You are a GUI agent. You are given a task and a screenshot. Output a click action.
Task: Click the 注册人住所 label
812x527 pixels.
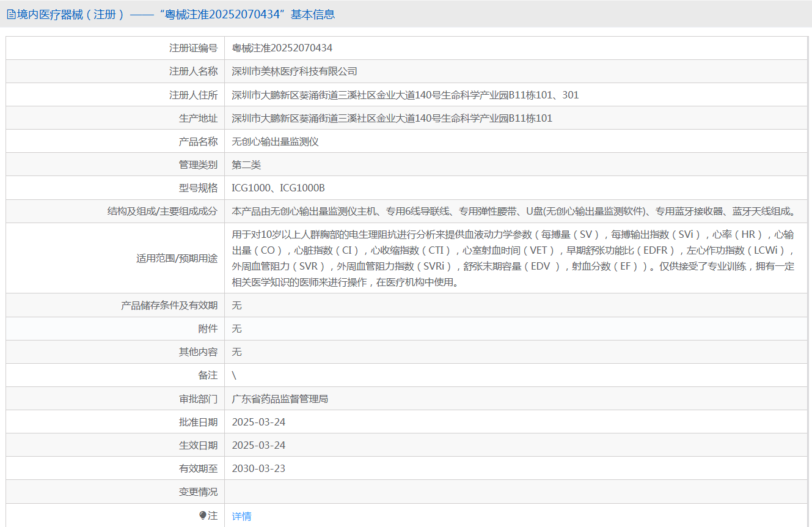click(x=193, y=95)
